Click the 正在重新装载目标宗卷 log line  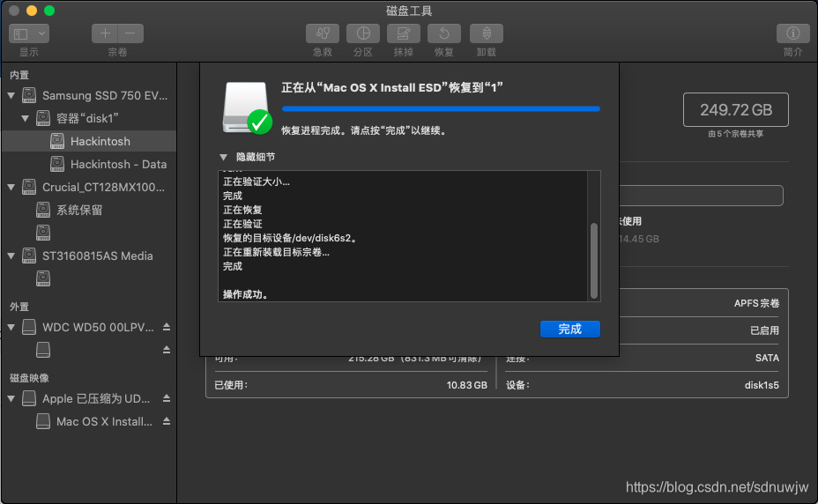[276, 252]
